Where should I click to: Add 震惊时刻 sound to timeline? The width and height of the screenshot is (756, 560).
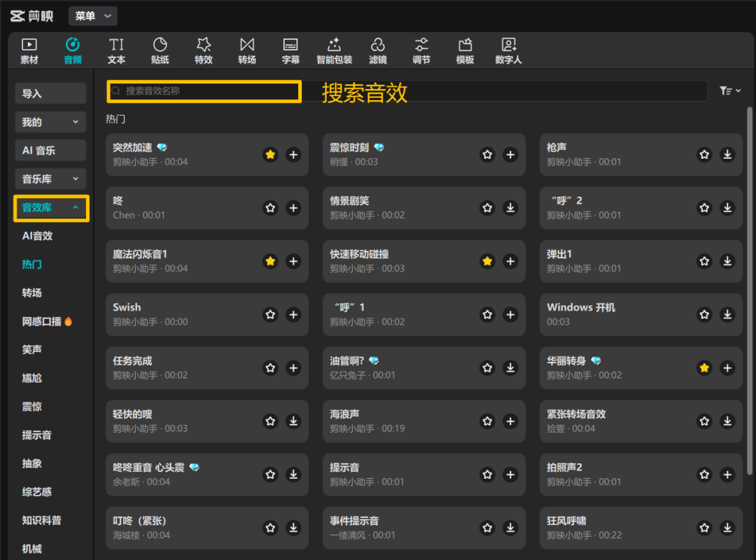point(510,155)
